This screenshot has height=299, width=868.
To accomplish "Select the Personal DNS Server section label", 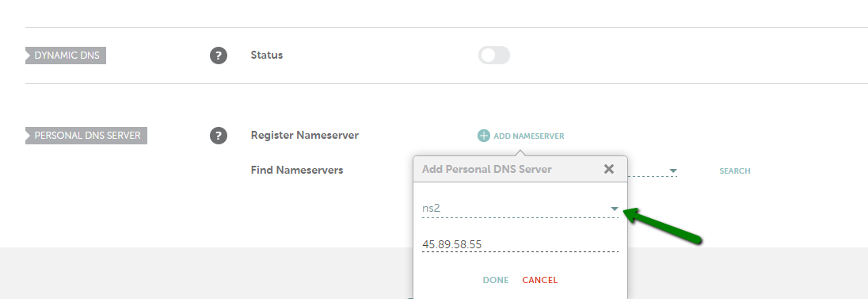I will tap(86, 136).
